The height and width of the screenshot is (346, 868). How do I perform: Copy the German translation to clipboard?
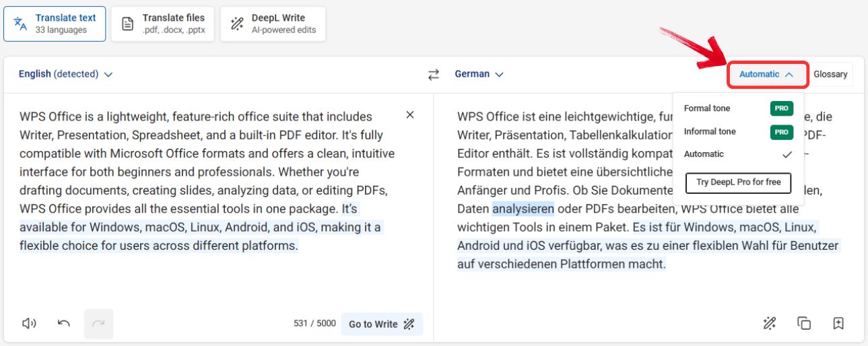coord(804,323)
